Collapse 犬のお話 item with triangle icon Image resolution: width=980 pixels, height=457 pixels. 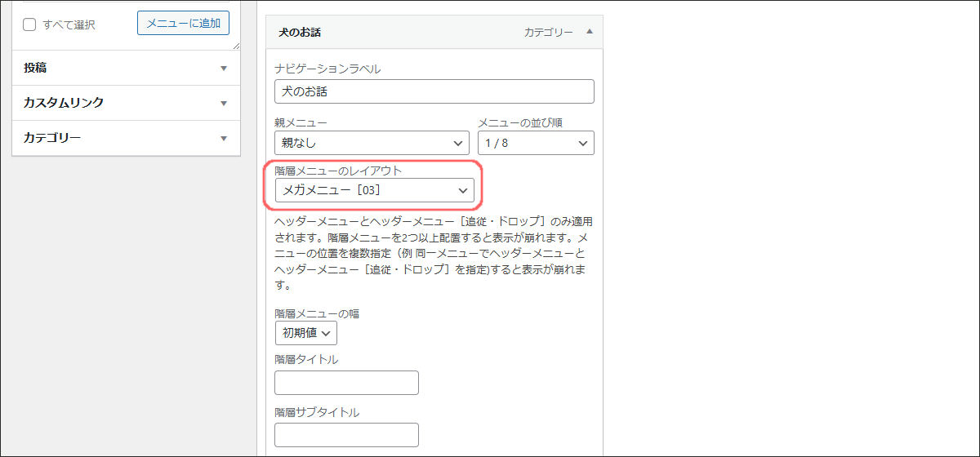pyautogui.click(x=590, y=32)
